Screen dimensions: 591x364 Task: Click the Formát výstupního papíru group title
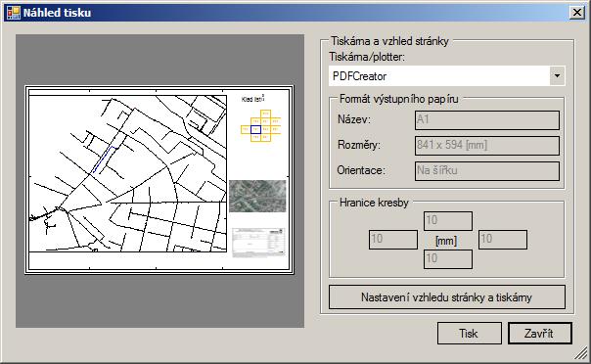[399, 99]
